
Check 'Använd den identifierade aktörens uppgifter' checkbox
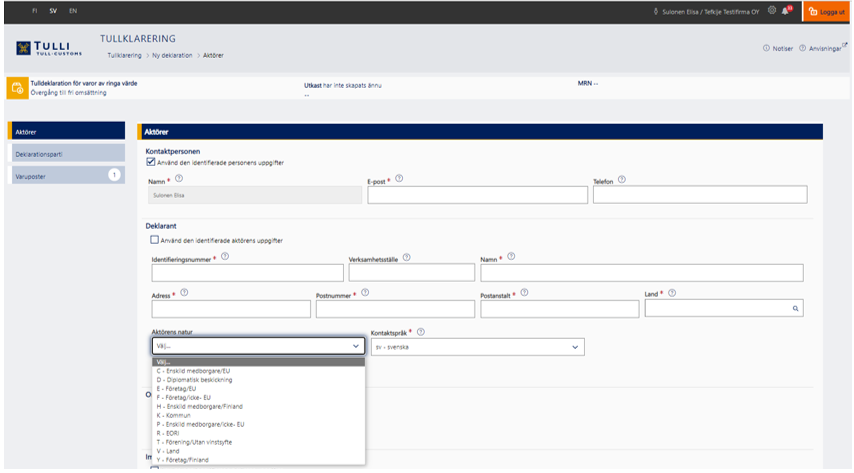tap(154, 240)
